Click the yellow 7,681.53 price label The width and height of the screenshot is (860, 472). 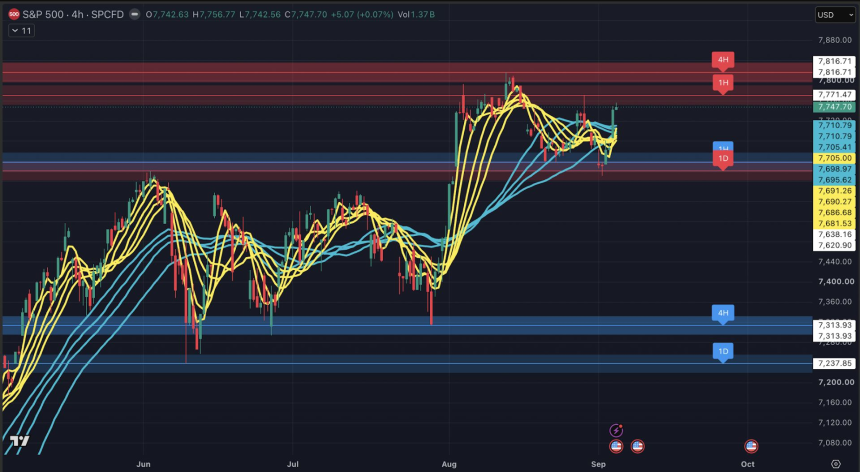tap(835, 224)
